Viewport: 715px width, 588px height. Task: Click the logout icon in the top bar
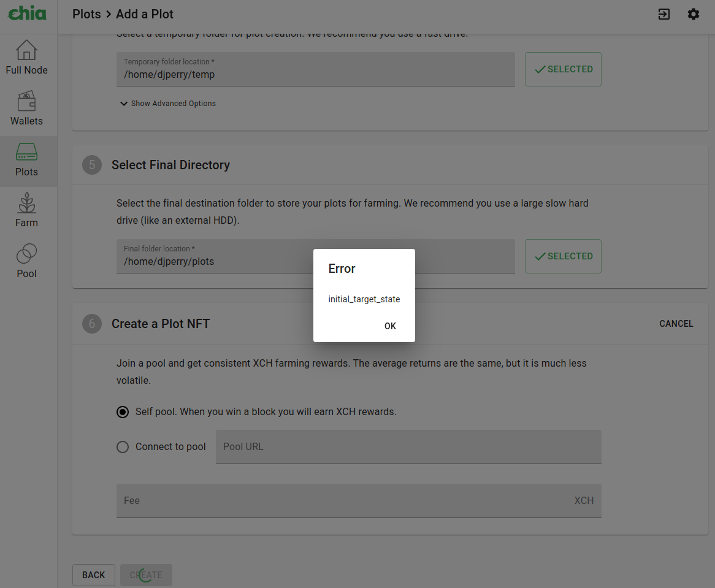point(663,14)
